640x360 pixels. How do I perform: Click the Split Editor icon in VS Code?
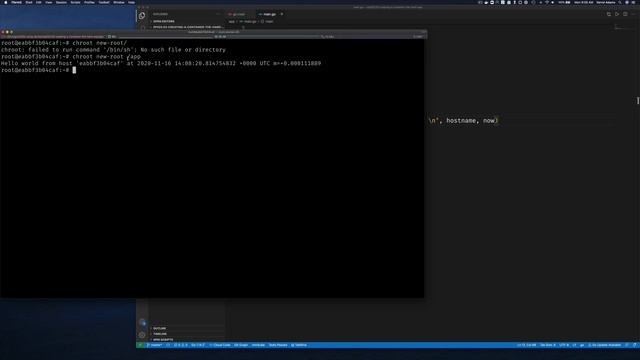tap(625, 14)
